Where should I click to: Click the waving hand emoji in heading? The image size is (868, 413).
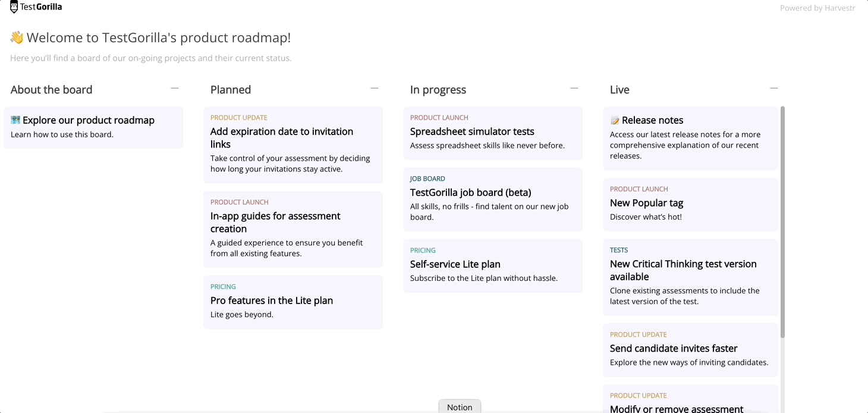pos(17,37)
